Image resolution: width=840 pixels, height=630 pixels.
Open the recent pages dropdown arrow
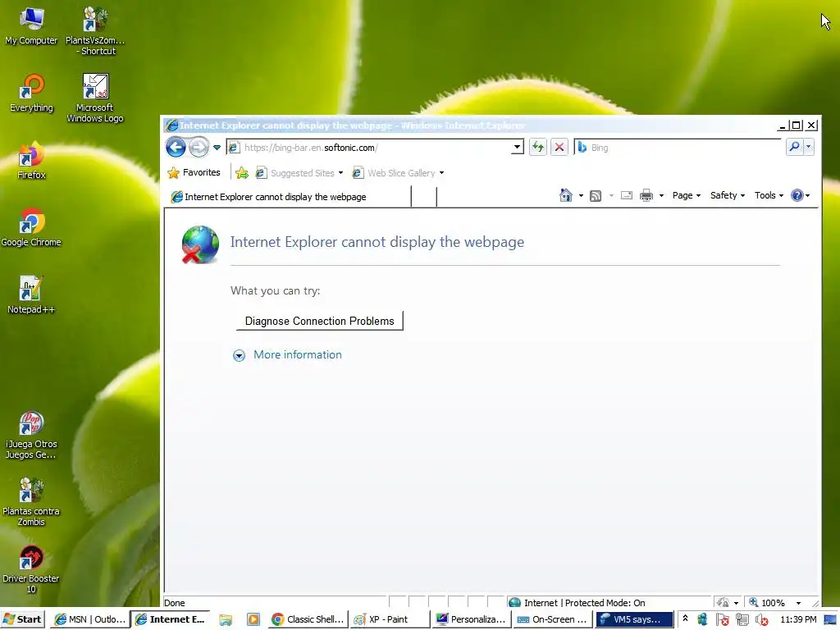217,148
